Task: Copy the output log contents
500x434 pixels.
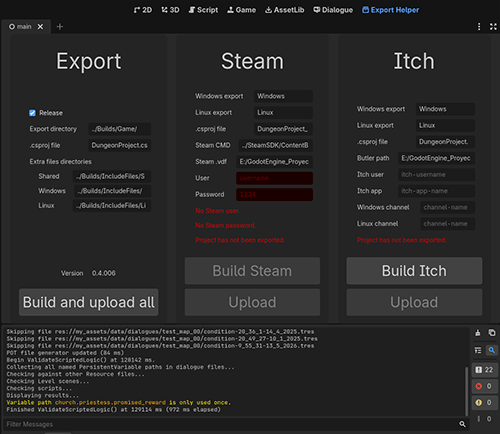Action: [492, 333]
